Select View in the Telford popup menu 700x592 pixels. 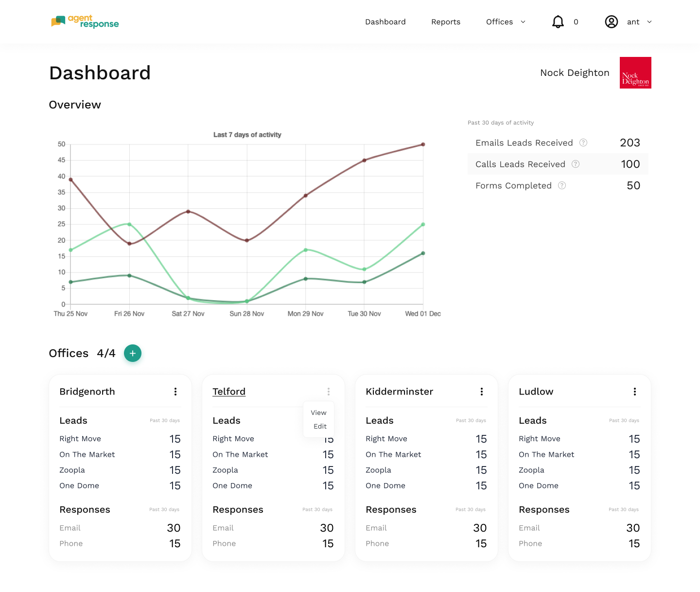click(x=318, y=413)
